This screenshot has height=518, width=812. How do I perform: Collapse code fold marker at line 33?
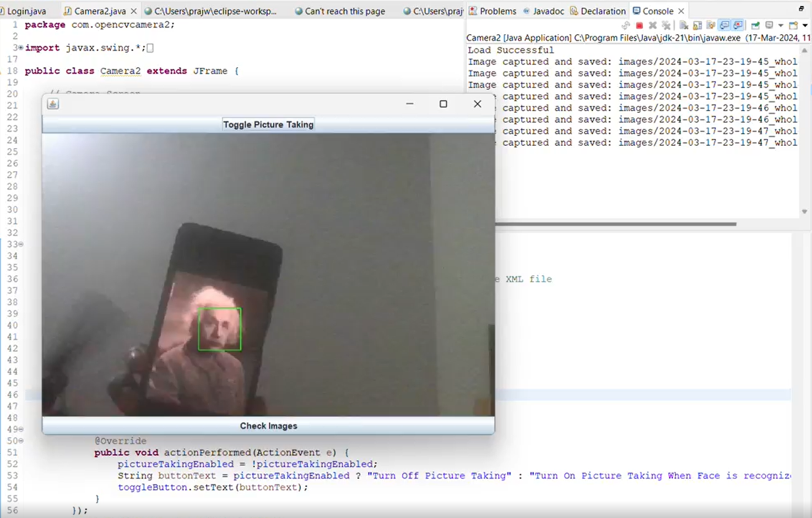(x=21, y=244)
